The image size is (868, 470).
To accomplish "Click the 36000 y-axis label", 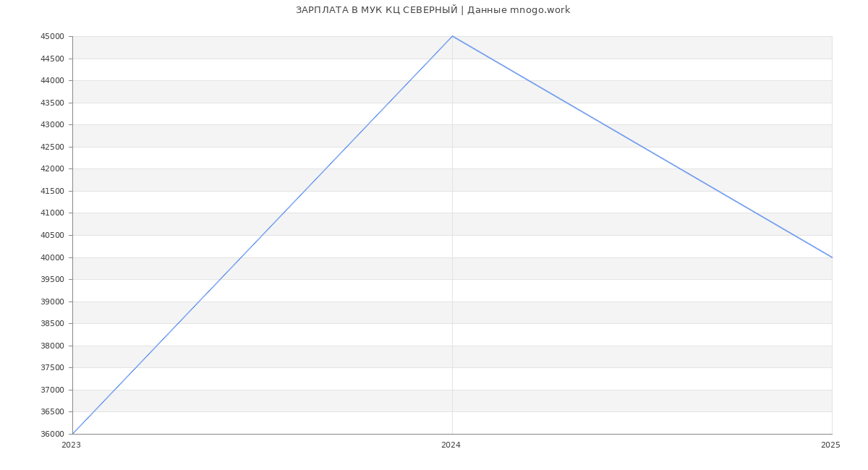I will click(x=53, y=434).
